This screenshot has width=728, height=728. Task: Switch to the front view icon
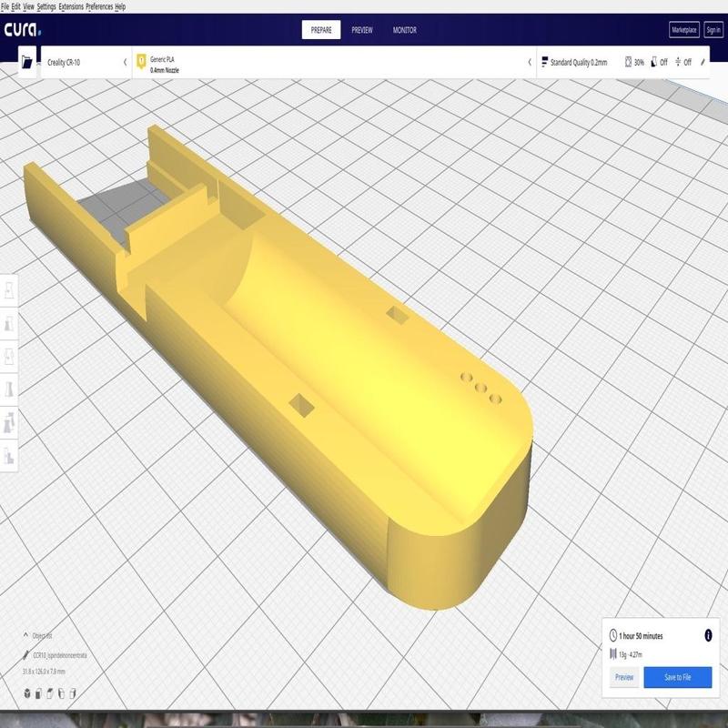coord(38,693)
